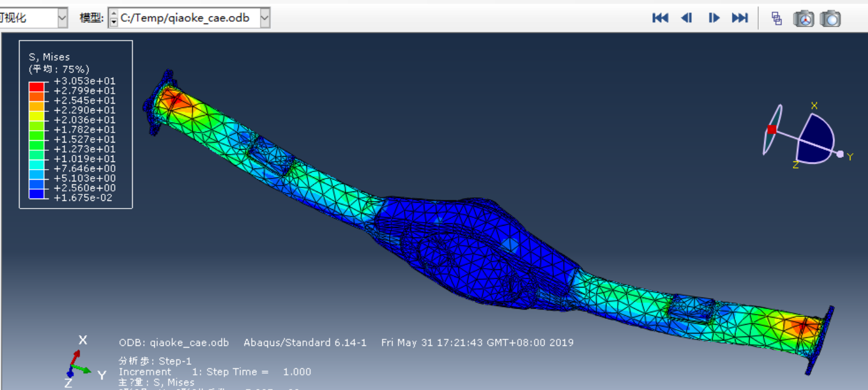The width and height of the screenshot is (868, 390).
Task: Click the legend value +7.646e+00
Action: click(85, 168)
